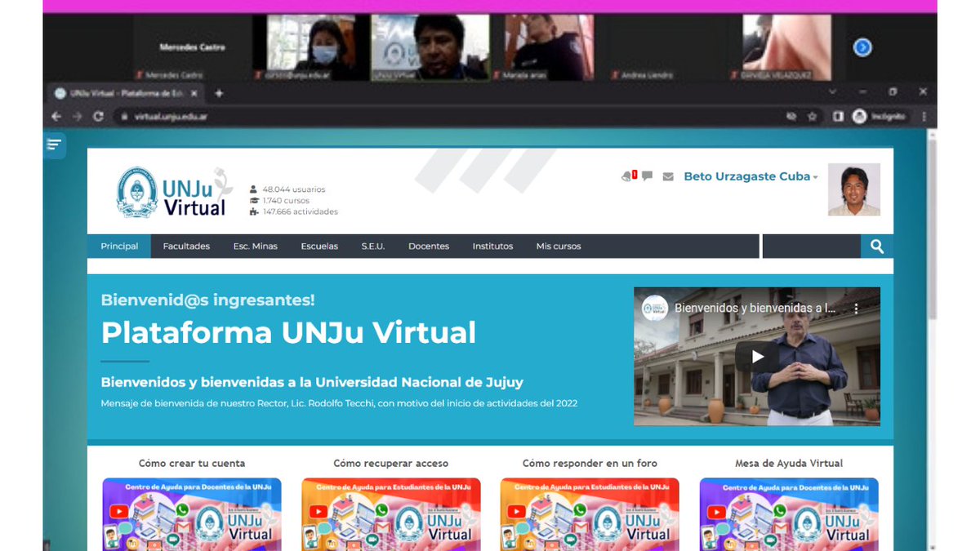
Task: Open the Esc. Minas menu
Action: pyautogui.click(x=256, y=246)
